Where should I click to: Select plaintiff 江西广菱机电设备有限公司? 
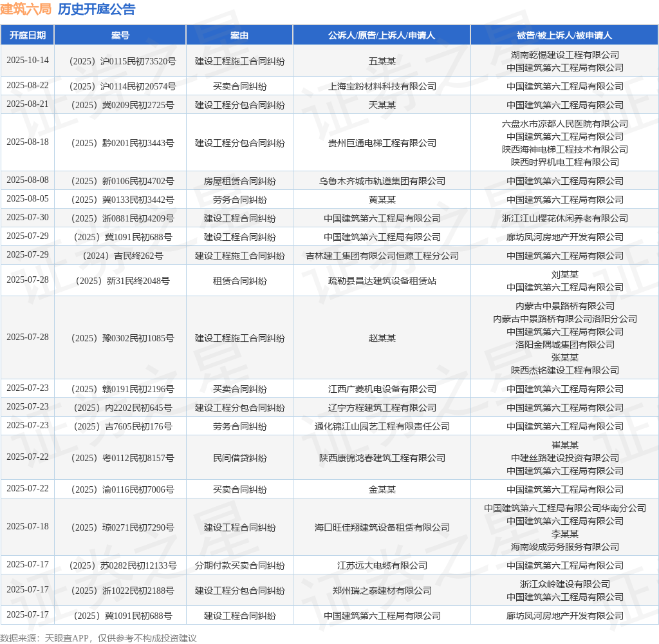[382, 389]
